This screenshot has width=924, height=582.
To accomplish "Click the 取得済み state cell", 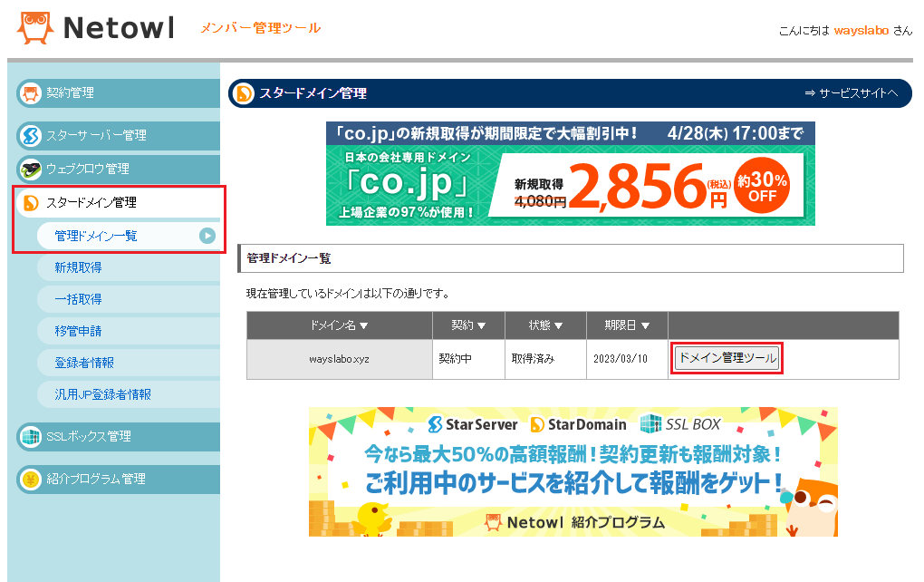I will (545, 359).
